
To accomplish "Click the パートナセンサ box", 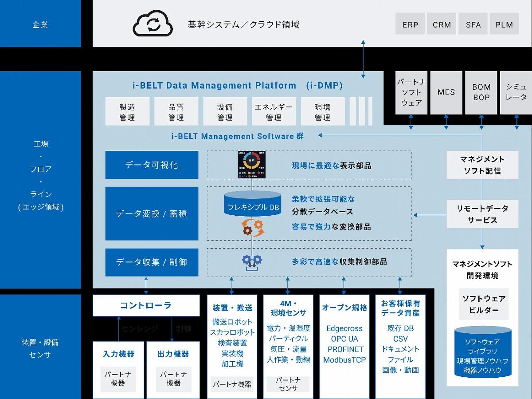I will [x=288, y=384].
